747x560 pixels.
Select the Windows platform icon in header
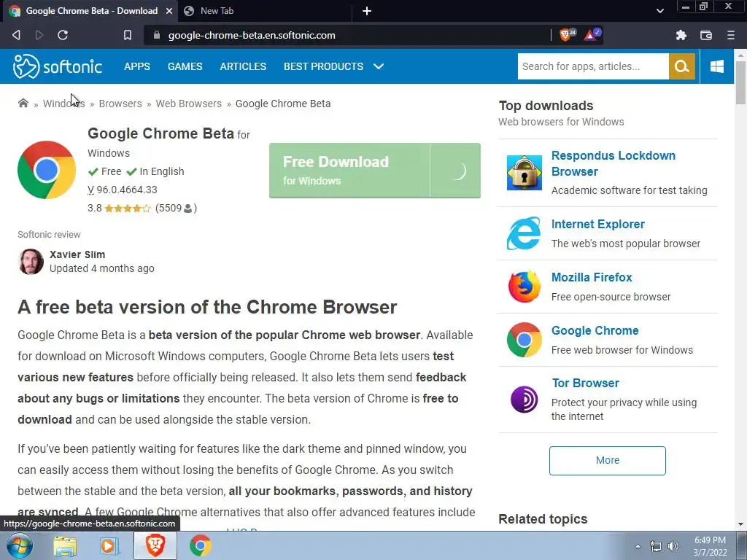pos(716,66)
